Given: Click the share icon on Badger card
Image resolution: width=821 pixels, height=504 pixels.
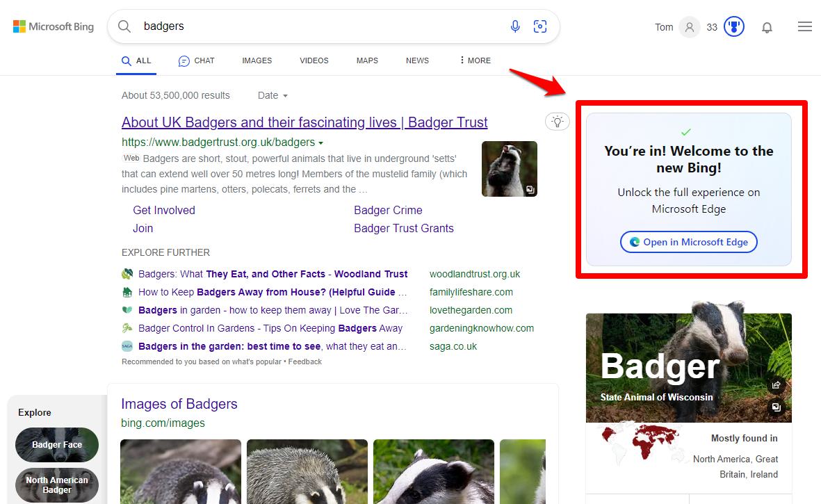Looking at the screenshot, I should (777, 384).
